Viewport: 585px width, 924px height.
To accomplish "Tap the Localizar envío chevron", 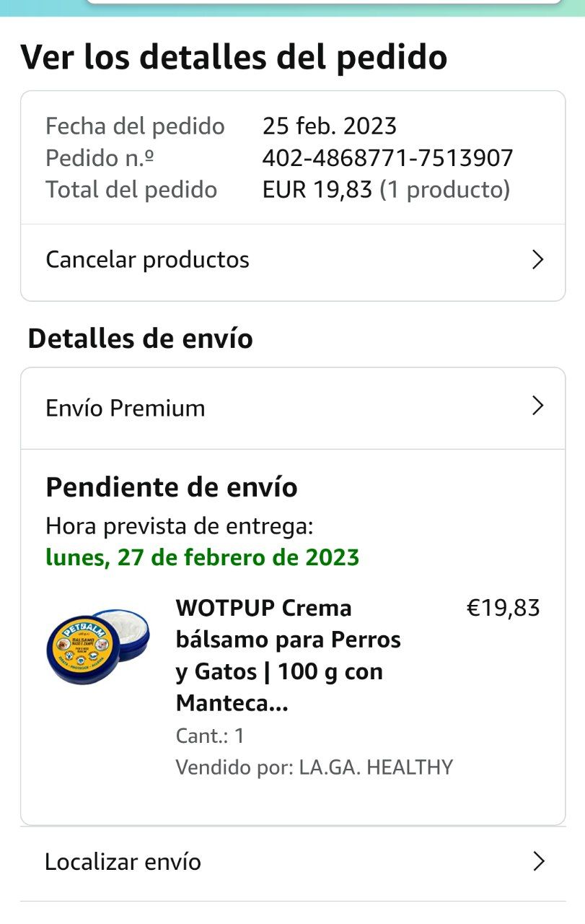I will pos(537,861).
